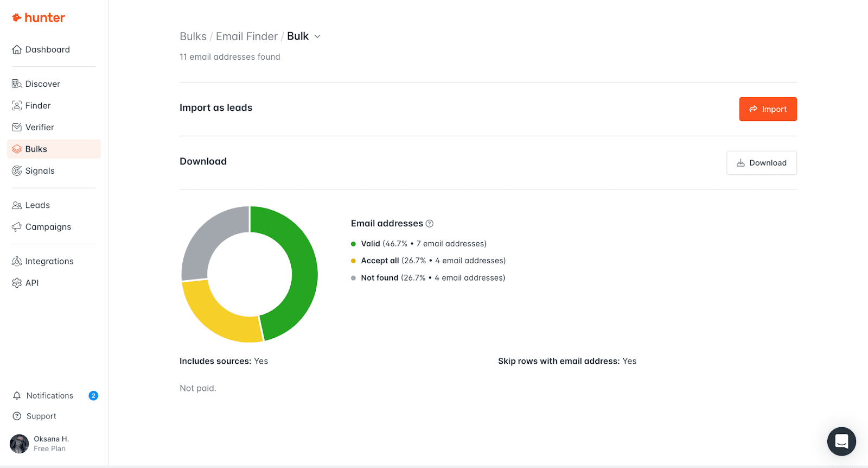Expand the Bulk name dropdown chevron
This screenshot has width=868, height=468.
(317, 36)
